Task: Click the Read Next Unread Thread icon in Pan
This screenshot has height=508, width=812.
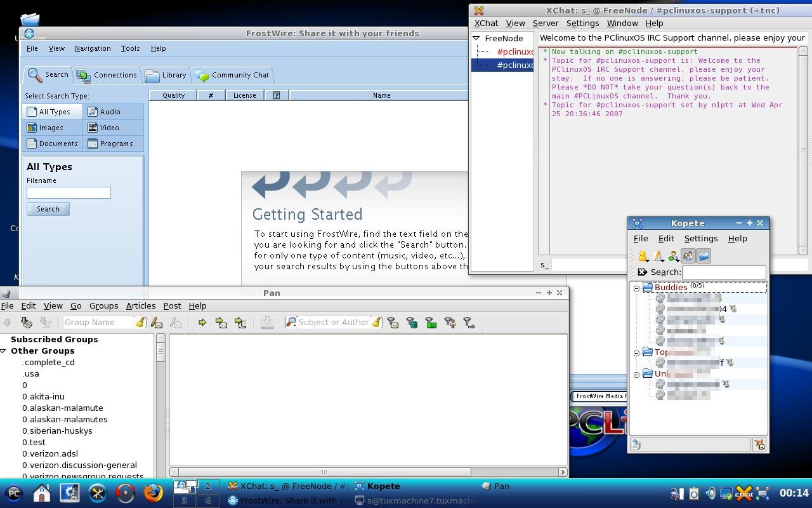Action: click(x=240, y=323)
